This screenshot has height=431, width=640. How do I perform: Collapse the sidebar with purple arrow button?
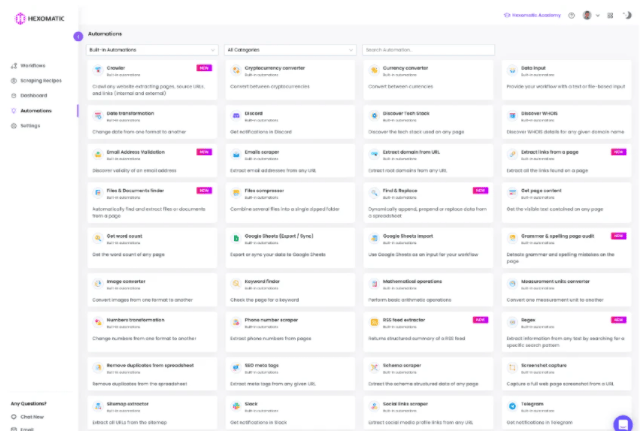78,36
